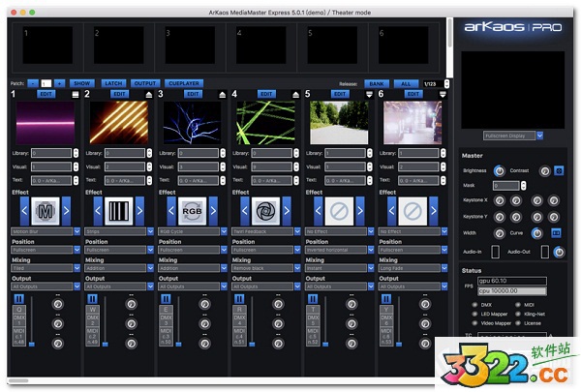Click the Library stepper of layer 1

(x=76, y=153)
